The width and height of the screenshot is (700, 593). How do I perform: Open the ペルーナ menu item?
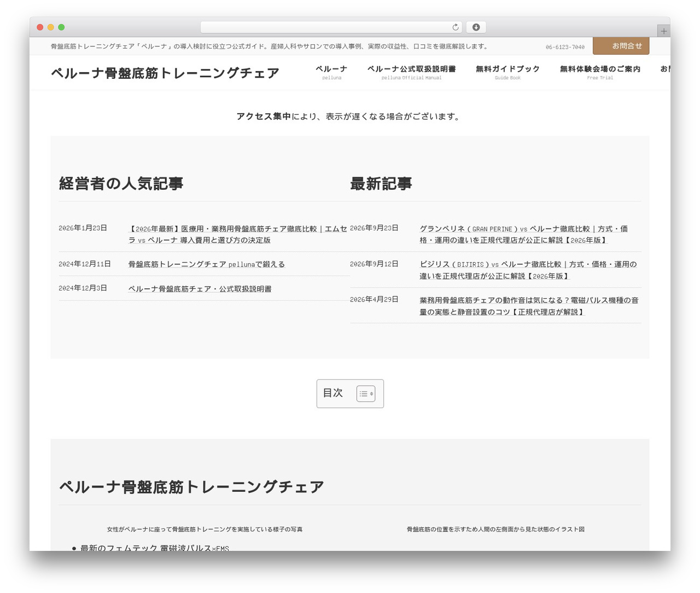[x=331, y=72]
